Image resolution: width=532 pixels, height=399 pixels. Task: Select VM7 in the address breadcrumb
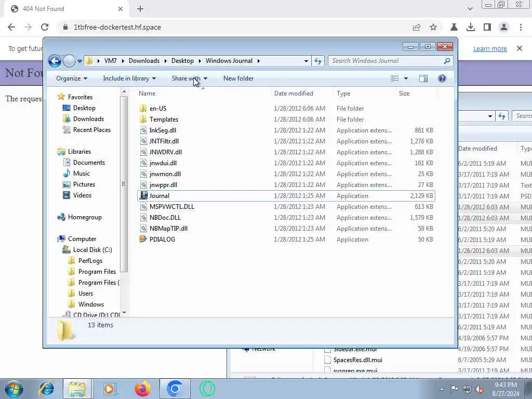tap(110, 61)
